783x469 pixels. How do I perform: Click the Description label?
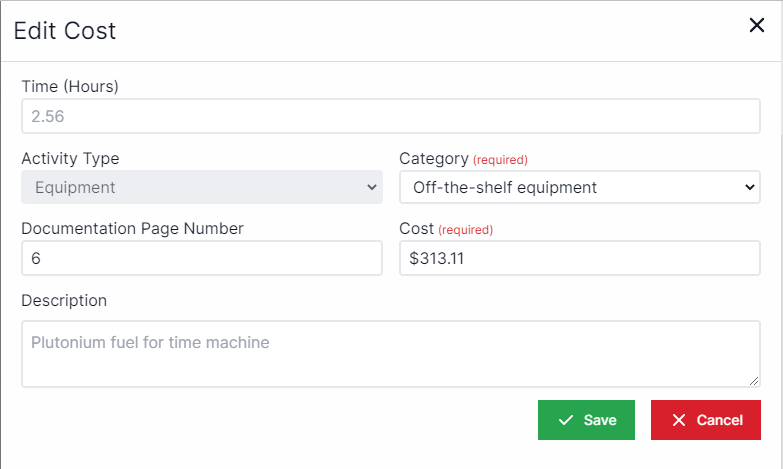click(x=64, y=300)
